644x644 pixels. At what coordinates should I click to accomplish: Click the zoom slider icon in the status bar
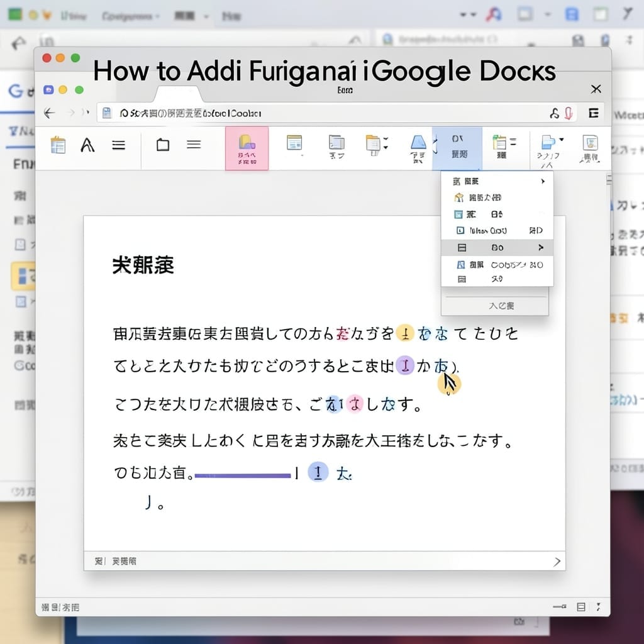pos(559,606)
